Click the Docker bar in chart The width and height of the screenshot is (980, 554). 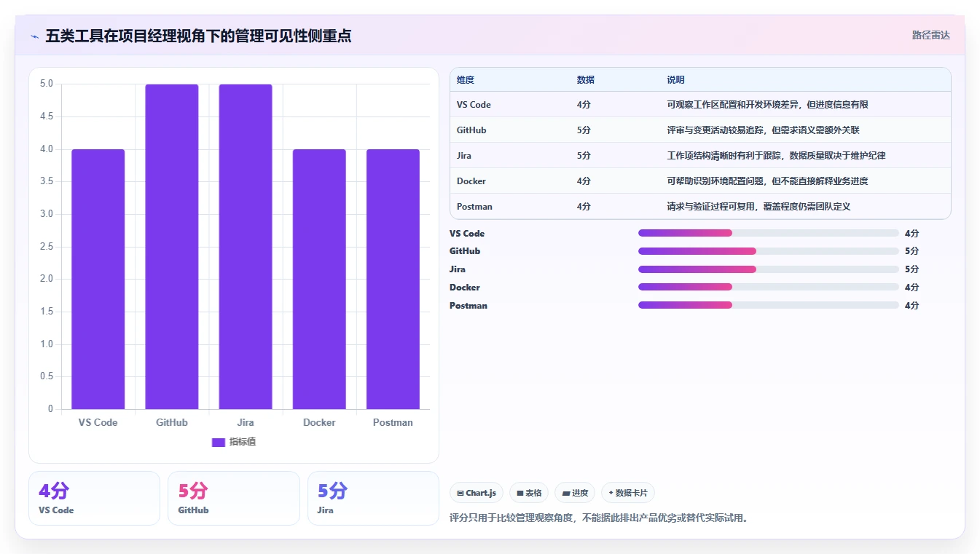(x=319, y=279)
